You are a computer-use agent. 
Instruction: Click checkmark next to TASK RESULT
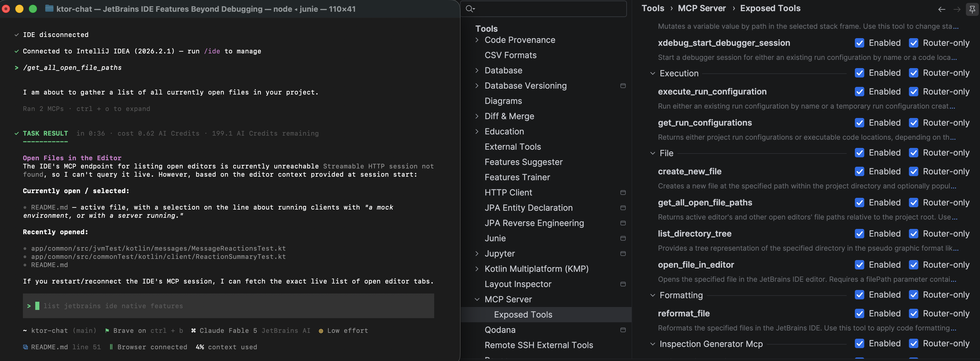(16, 133)
